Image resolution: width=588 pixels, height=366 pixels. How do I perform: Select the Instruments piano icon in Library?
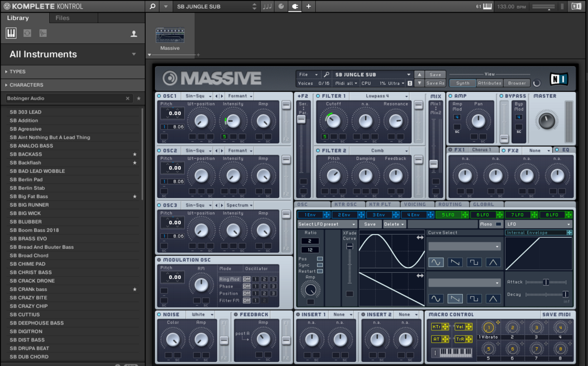(x=11, y=33)
